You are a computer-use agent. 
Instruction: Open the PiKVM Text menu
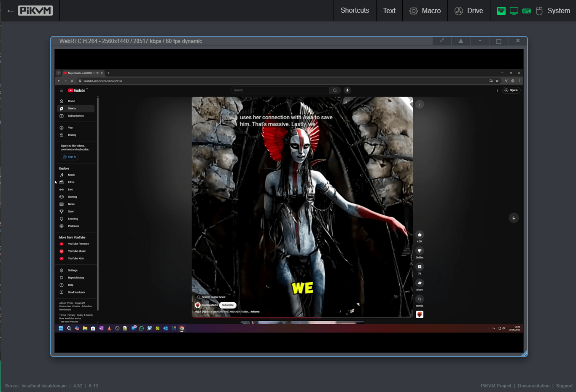[389, 11]
